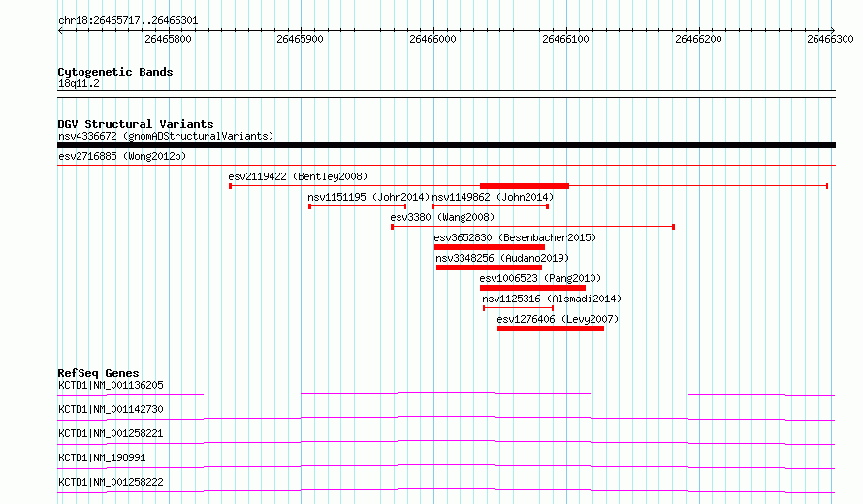The image size is (863, 504).
Task: Open gene KCTD1|NM_198991 label
Action: [102, 457]
